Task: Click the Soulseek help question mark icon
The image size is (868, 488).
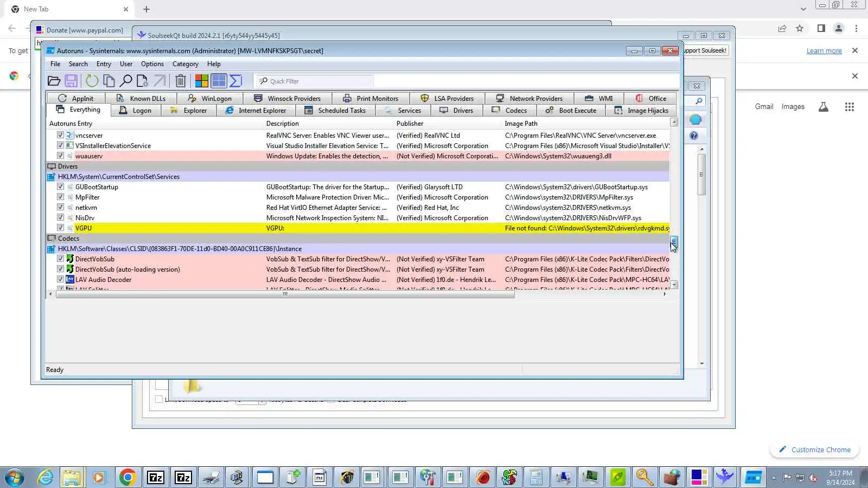Action: [694, 136]
